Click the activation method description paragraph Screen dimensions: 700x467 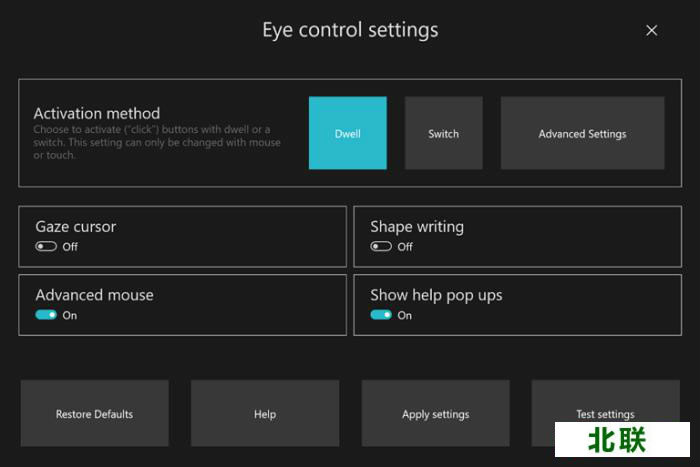[x=157, y=142]
